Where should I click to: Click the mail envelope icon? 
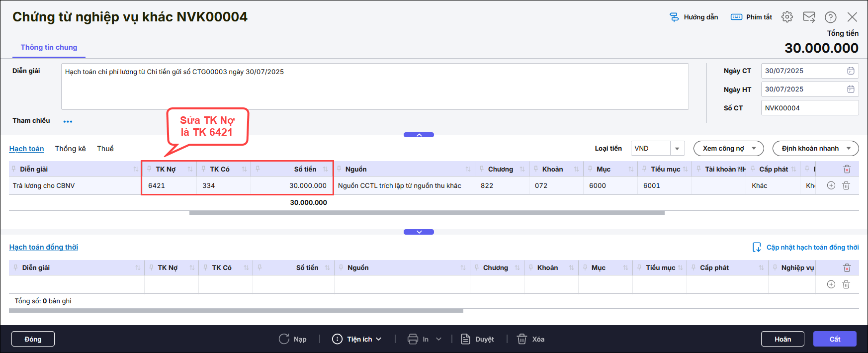(809, 17)
